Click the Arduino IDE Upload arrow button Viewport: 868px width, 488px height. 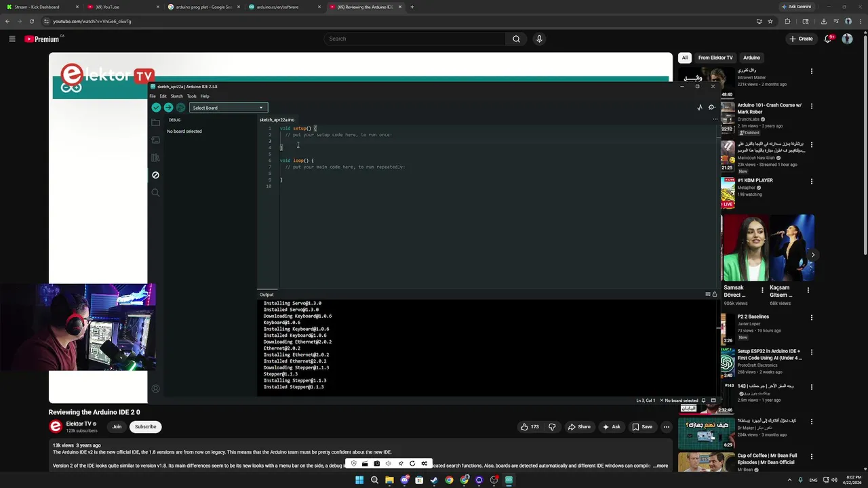coord(168,108)
